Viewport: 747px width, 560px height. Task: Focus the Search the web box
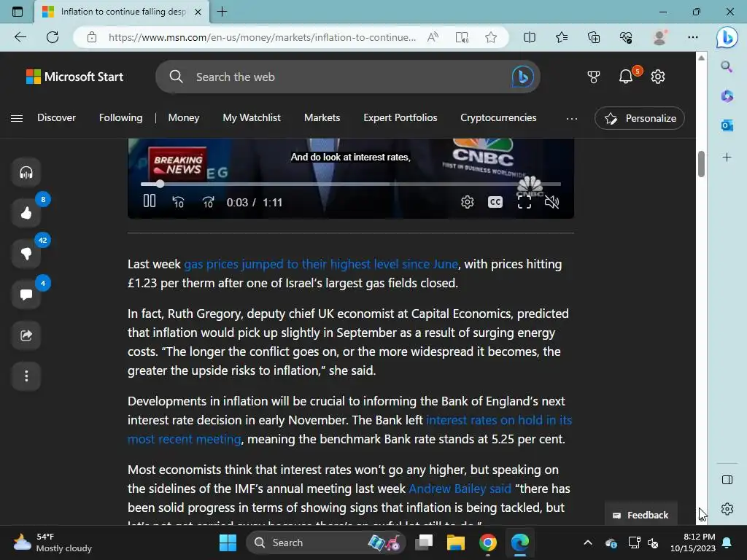click(348, 77)
